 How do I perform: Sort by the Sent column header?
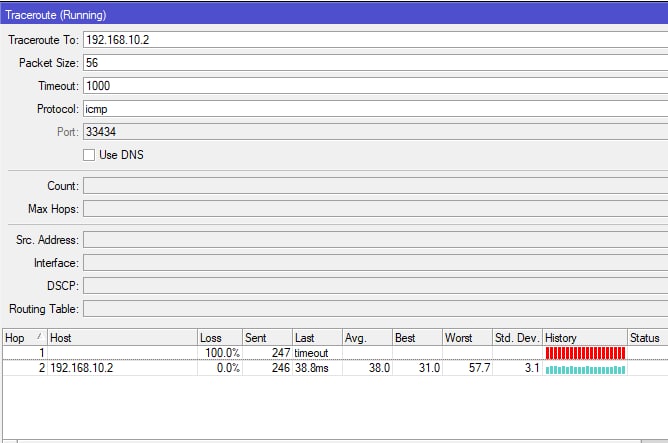click(267, 338)
